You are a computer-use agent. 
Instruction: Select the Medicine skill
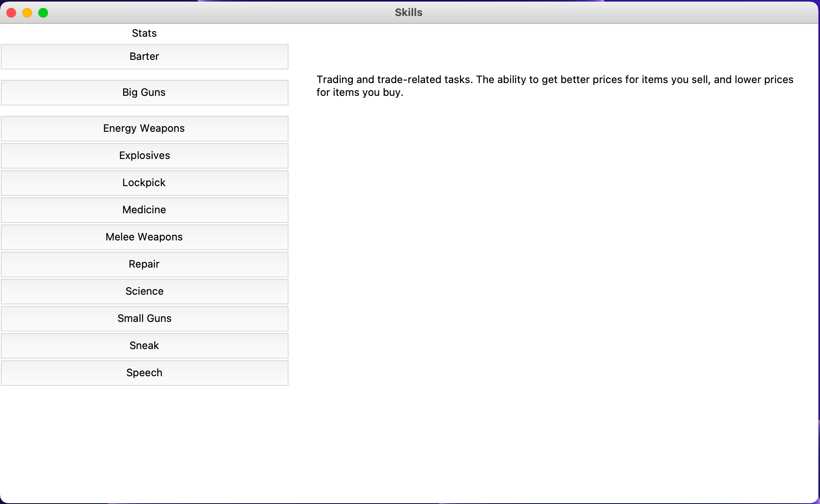[x=144, y=210]
